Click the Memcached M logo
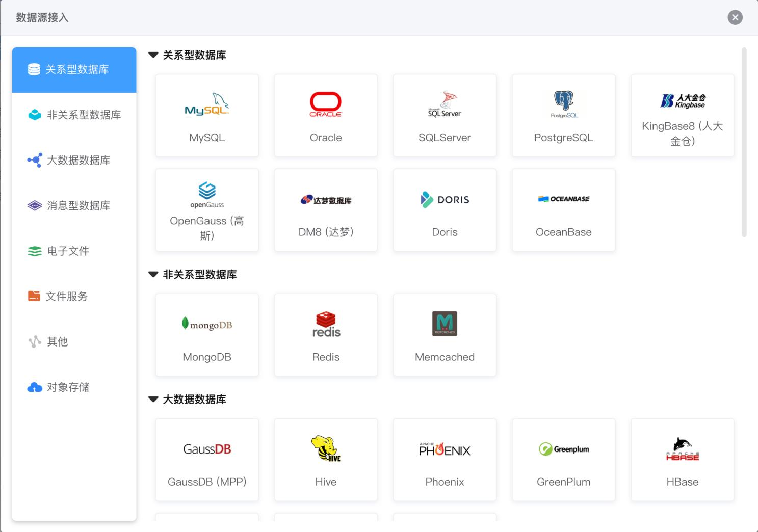 point(445,324)
